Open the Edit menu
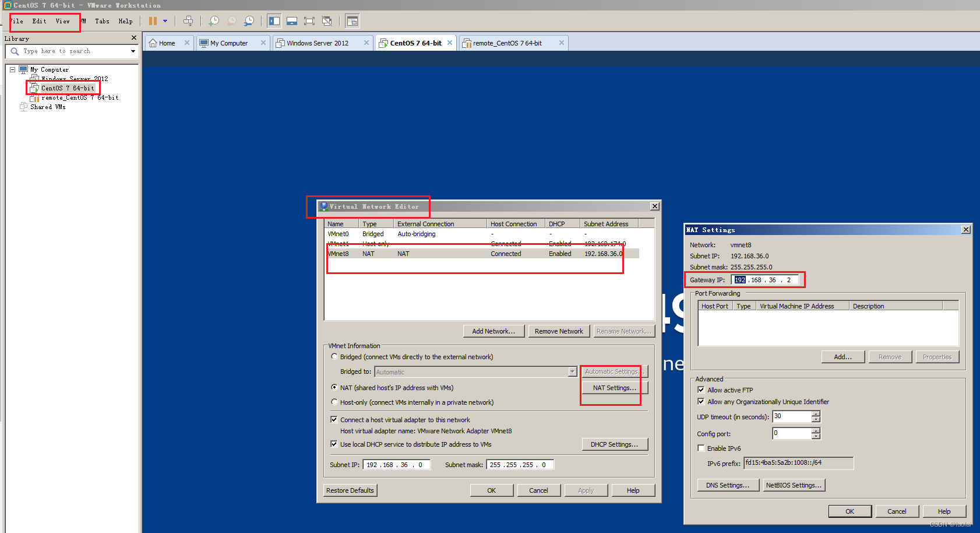Screen dimensions: 980x533 39,21
